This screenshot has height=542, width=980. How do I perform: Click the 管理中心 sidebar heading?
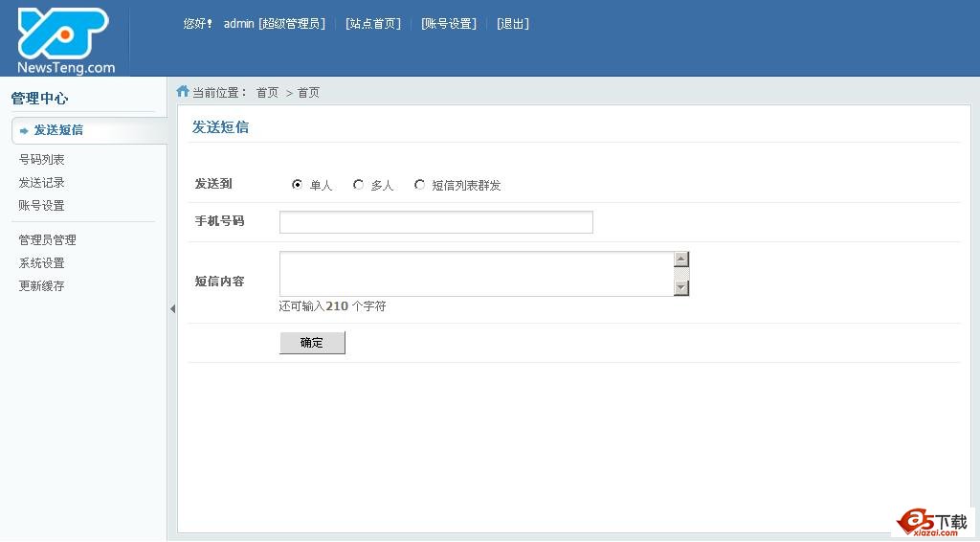pos(39,98)
